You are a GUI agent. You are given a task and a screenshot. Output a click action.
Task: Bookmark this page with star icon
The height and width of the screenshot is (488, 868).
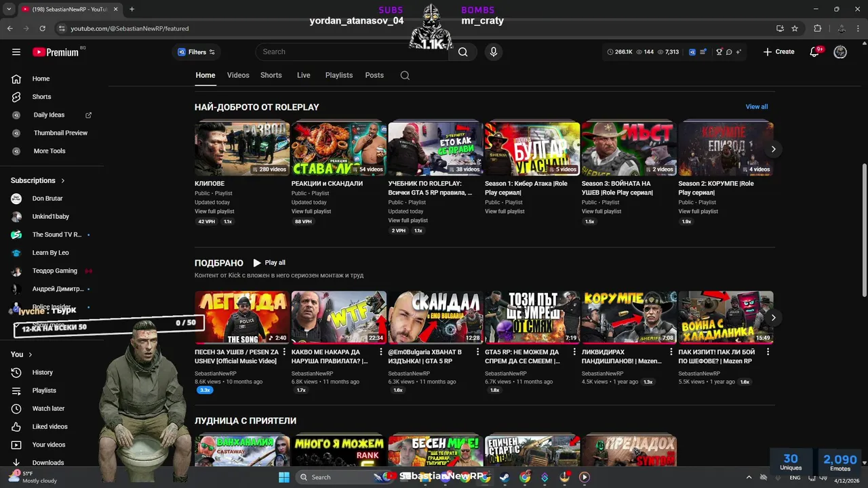[795, 28]
